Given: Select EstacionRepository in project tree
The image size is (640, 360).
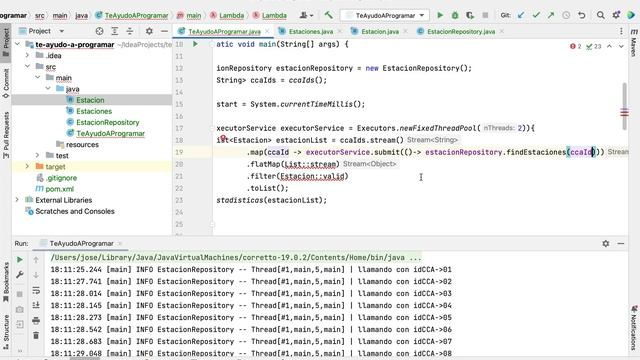Looking at the screenshot, I should (x=108, y=122).
